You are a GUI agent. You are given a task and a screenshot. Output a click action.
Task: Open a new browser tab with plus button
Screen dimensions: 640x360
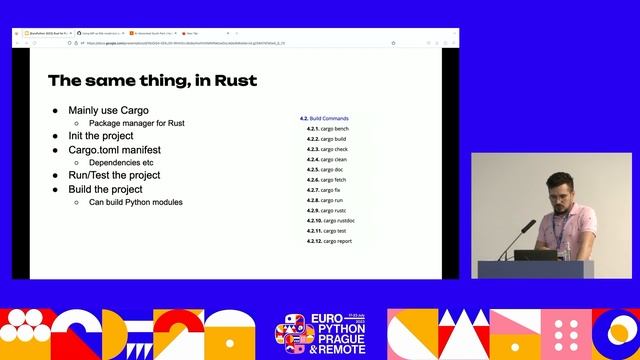pyautogui.click(x=237, y=33)
